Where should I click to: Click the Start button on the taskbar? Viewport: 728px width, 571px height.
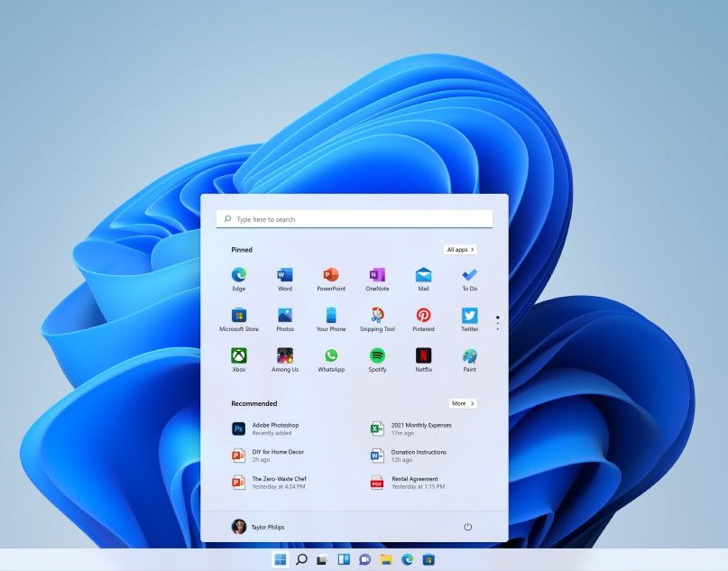(281, 559)
